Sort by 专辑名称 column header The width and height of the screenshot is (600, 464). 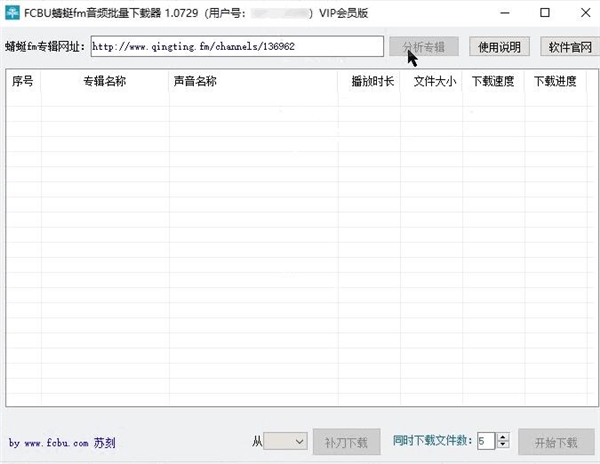104,81
